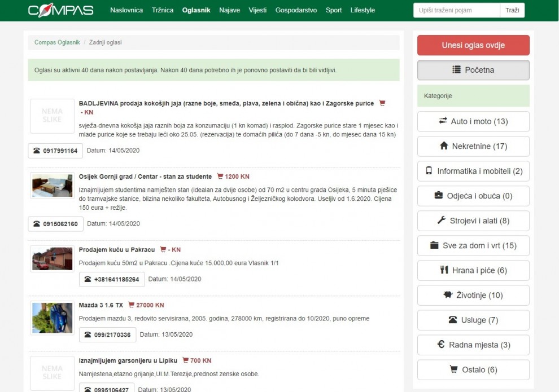Open the Mazda 3 blue car thumbnail

pos(52,318)
